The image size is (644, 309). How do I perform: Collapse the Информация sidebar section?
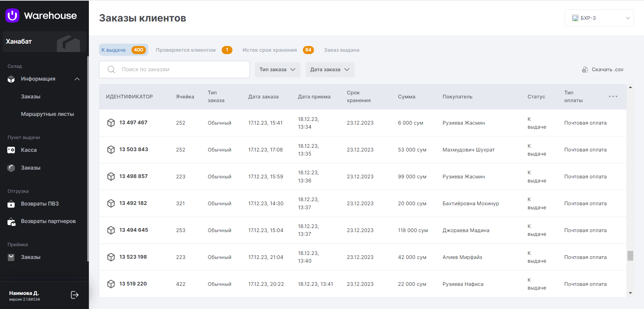77,79
